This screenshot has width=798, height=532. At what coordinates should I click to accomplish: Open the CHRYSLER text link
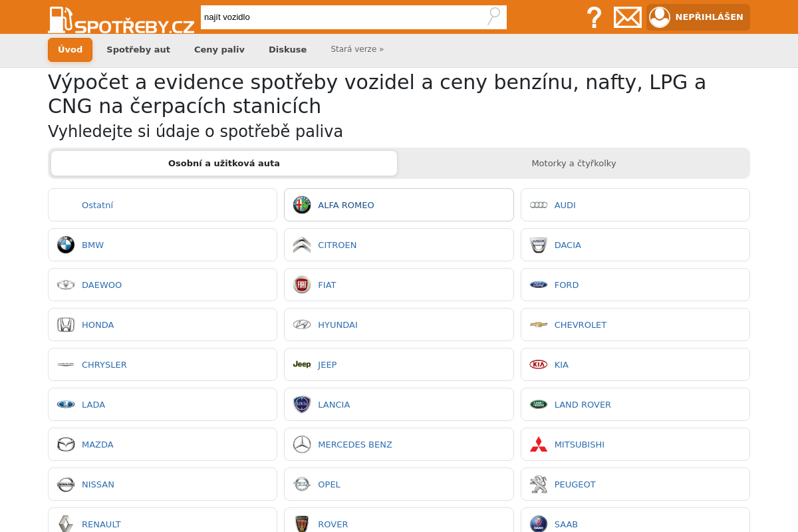click(x=104, y=364)
